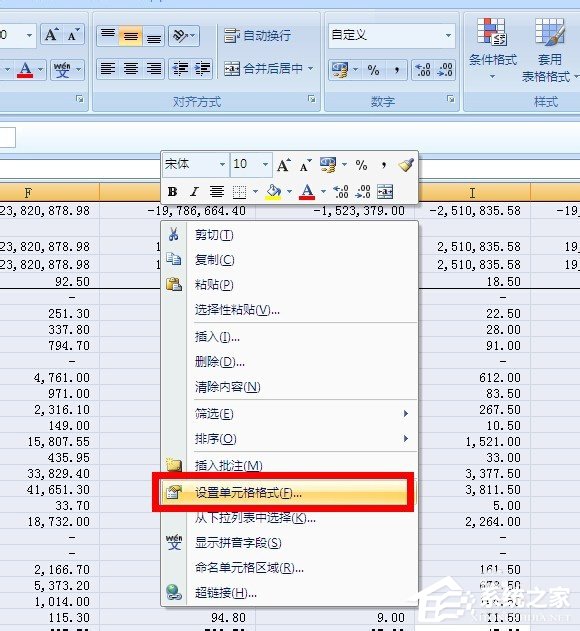Image resolution: width=580 pixels, height=631 pixels.
Task: Open the text orientation tool
Action: 184,35
